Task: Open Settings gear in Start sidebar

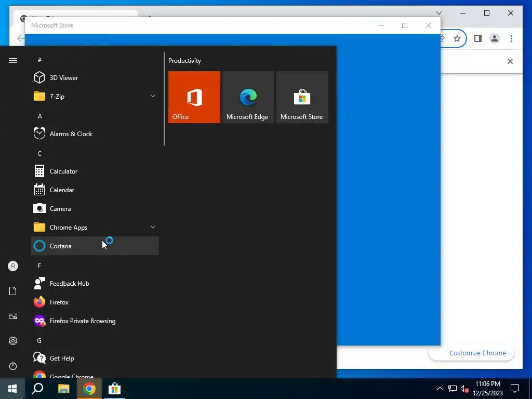Action: click(13, 341)
